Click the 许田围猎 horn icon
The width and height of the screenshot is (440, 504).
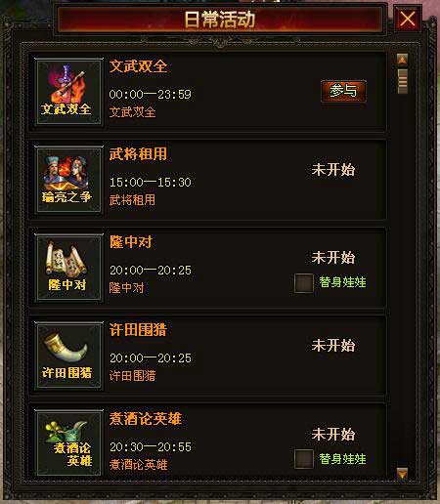[x=68, y=356]
